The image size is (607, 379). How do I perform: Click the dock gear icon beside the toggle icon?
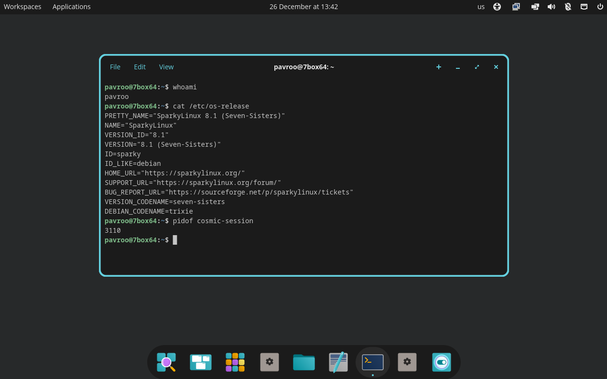[407, 362]
